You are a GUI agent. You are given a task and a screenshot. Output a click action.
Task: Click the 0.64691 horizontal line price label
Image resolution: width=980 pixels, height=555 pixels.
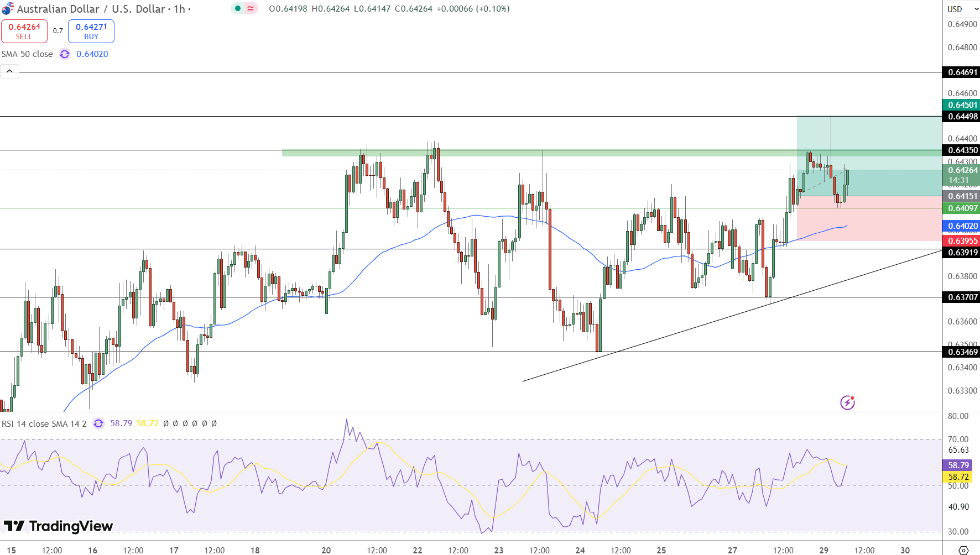point(962,72)
